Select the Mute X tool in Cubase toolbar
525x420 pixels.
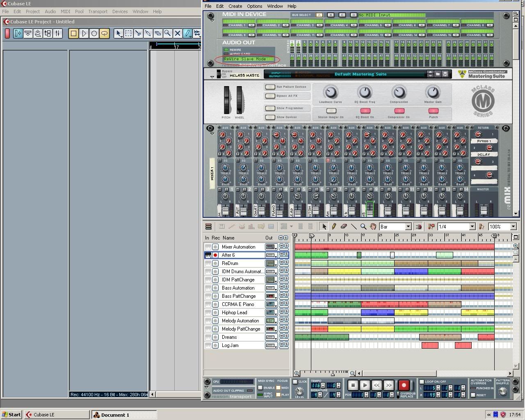coord(178,33)
